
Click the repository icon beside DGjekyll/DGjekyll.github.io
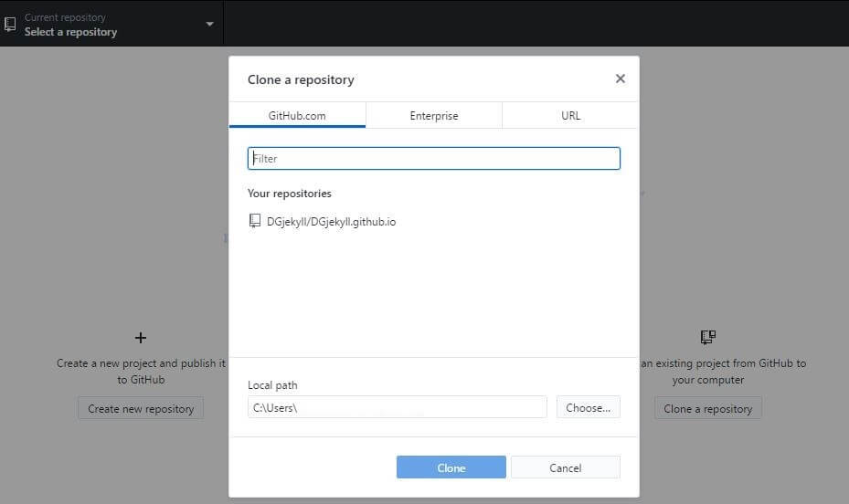point(254,221)
